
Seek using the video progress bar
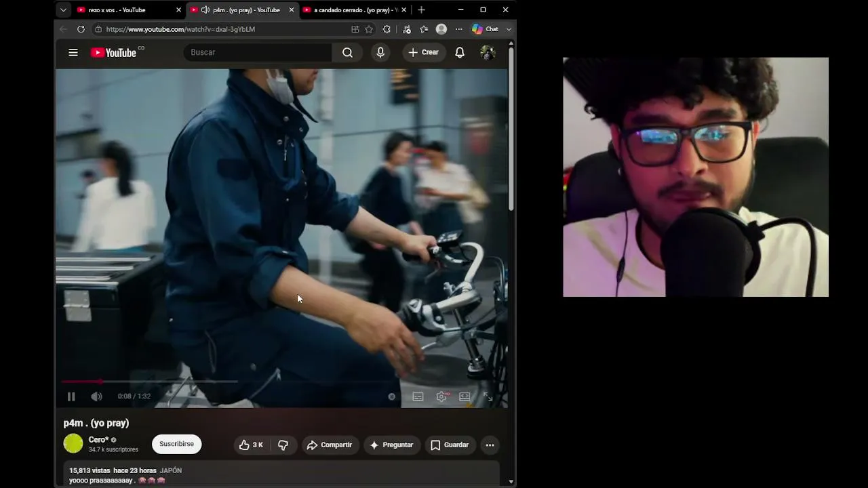tap(281, 382)
